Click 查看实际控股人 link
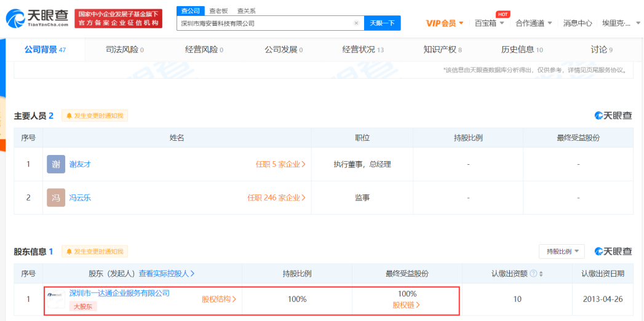The image size is (644, 321). (x=167, y=274)
